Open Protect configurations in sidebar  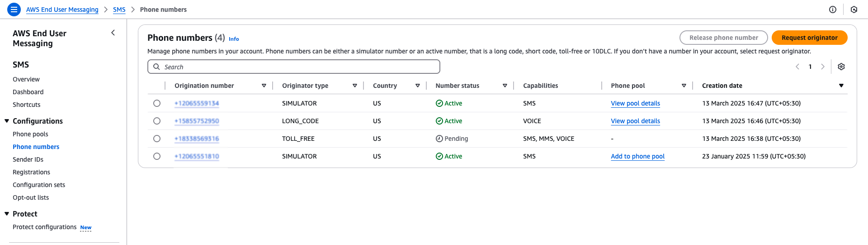(x=45, y=227)
